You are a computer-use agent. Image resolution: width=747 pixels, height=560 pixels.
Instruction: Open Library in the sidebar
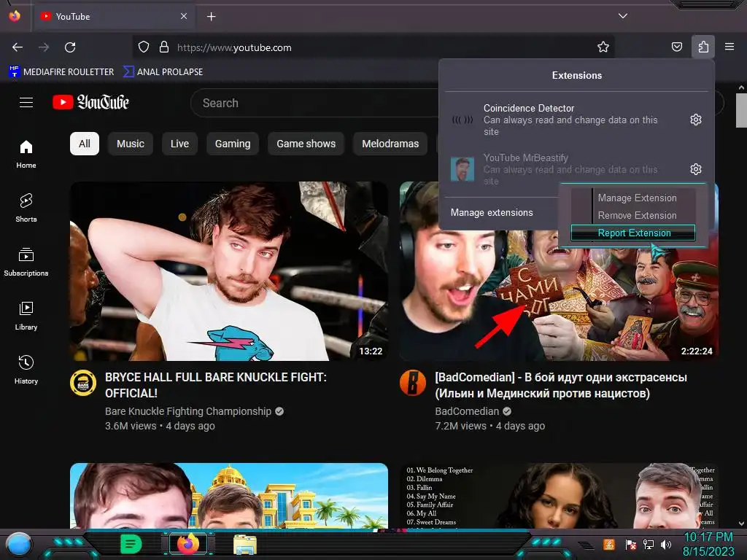(26, 316)
